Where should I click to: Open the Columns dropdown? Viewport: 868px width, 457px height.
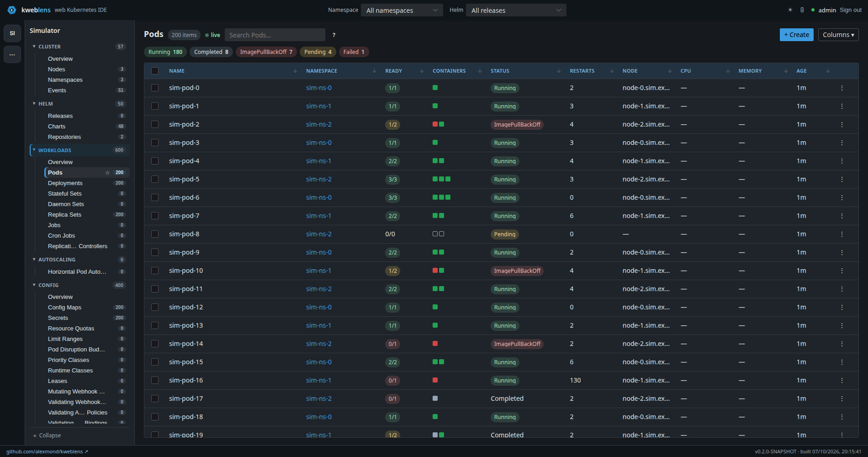[838, 35]
